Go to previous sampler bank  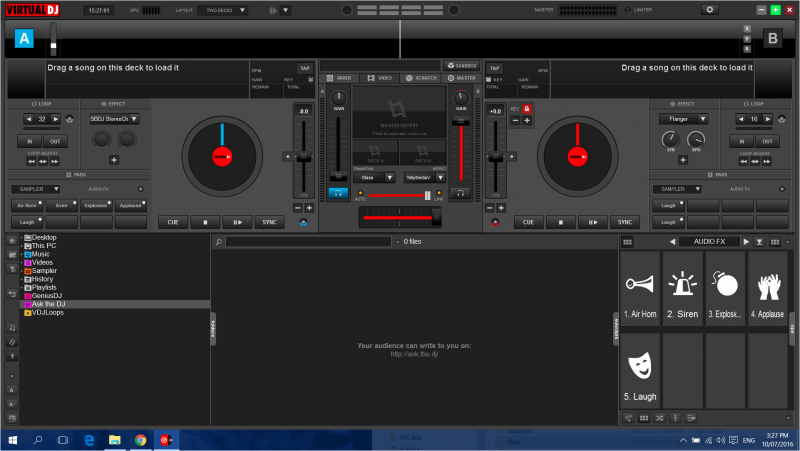[672, 242]
